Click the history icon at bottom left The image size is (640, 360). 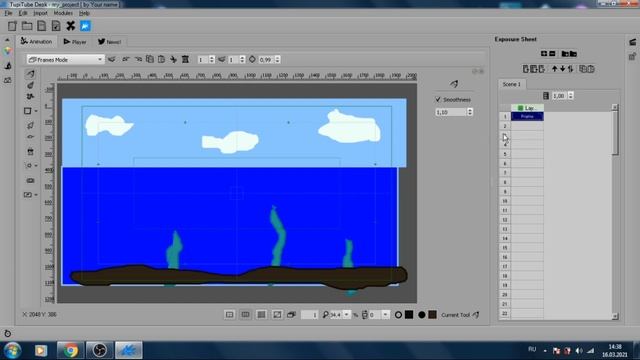tap(7, 333)
